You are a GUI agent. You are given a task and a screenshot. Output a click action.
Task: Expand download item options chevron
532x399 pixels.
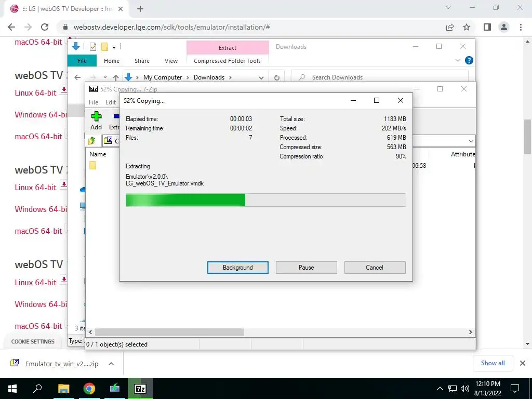(111, 364)
